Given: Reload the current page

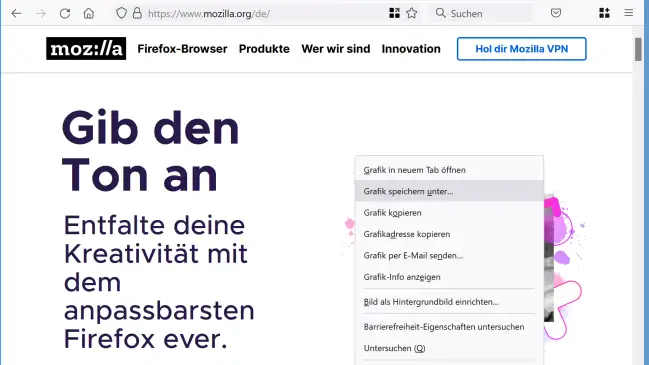Looking at the screenshot, I should (x=65, y=14).
